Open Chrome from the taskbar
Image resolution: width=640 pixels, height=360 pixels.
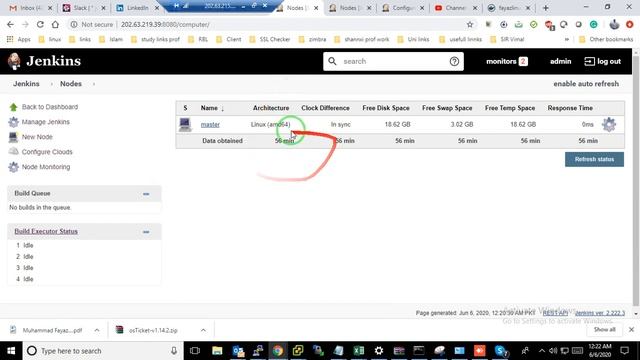278,351
